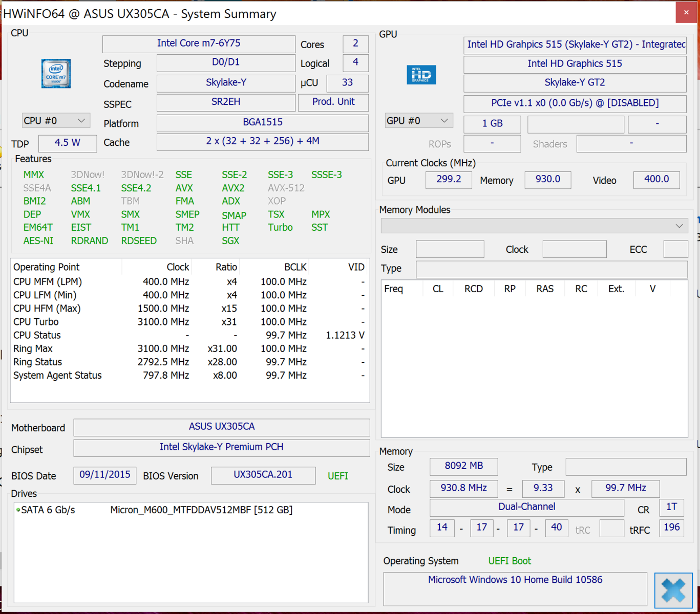Screen dimensions: 700x614
Task: Click the Microsoft Windows 10 Home Build 10586 field
Action: (x=515, y=588)
